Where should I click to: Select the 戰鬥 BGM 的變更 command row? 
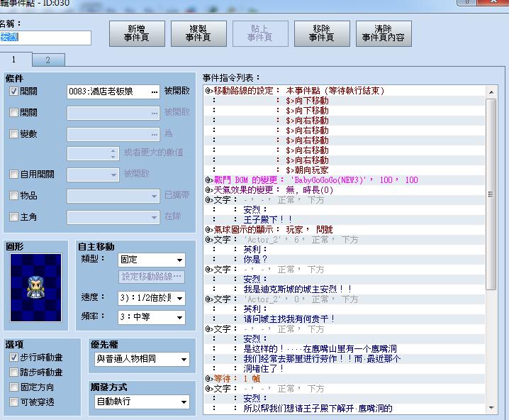point(345,180)
